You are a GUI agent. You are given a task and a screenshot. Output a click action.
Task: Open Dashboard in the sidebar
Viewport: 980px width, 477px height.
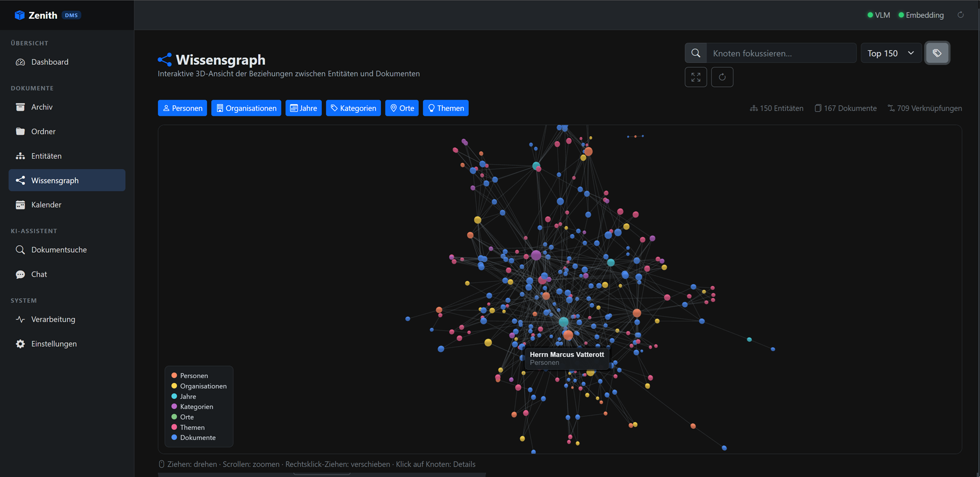(x=67, y=62)
